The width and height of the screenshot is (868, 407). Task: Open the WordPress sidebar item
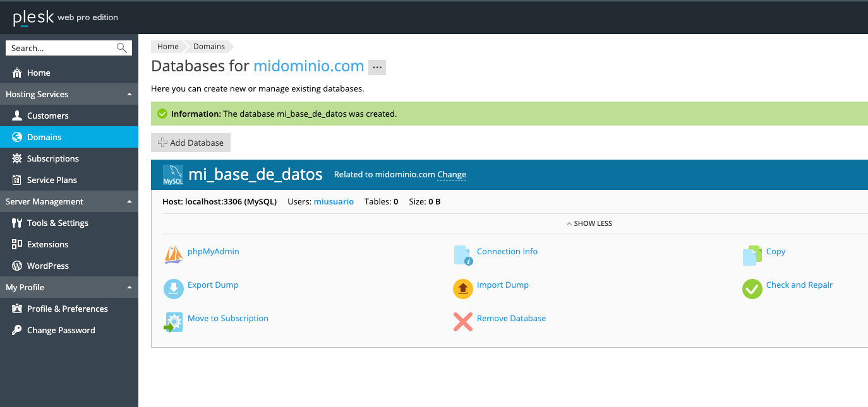tap(47, 266)
